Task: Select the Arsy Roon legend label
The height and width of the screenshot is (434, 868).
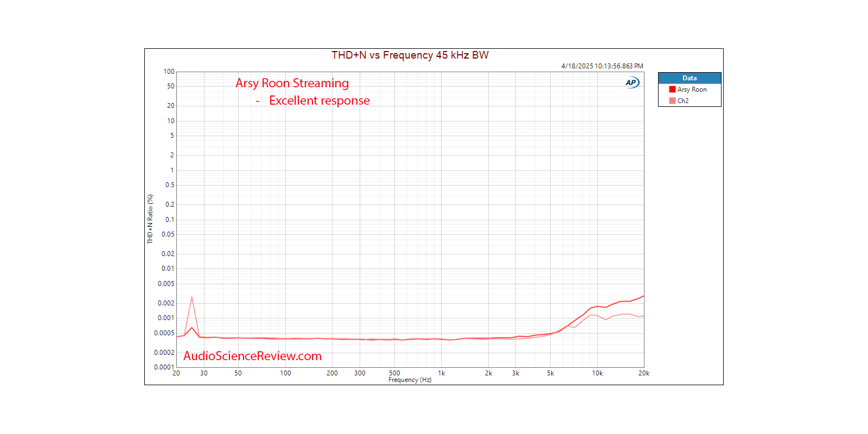Action: [692, 90]
